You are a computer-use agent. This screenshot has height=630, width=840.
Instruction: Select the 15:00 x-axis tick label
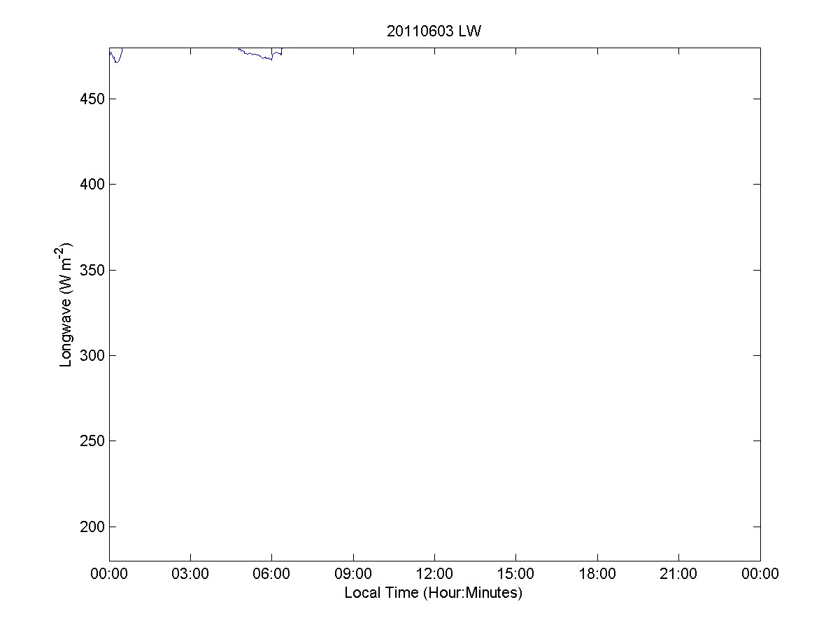click(x=515, y=574)
